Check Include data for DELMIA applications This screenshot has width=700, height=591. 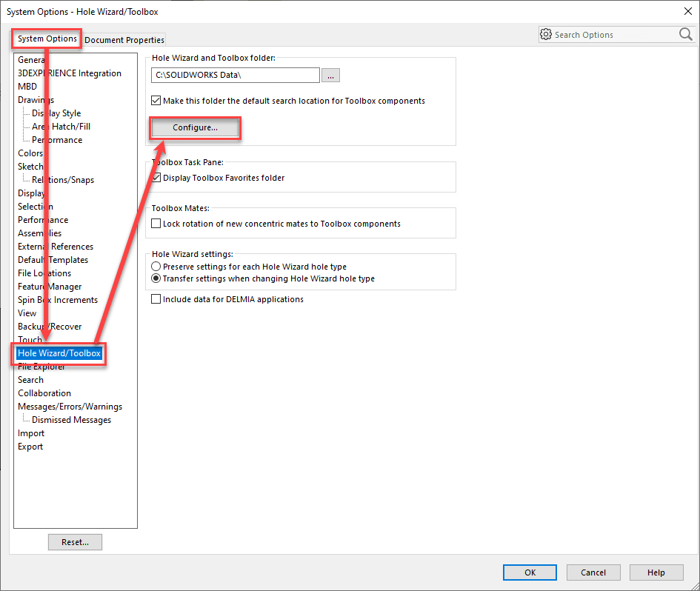pos(156,299)
